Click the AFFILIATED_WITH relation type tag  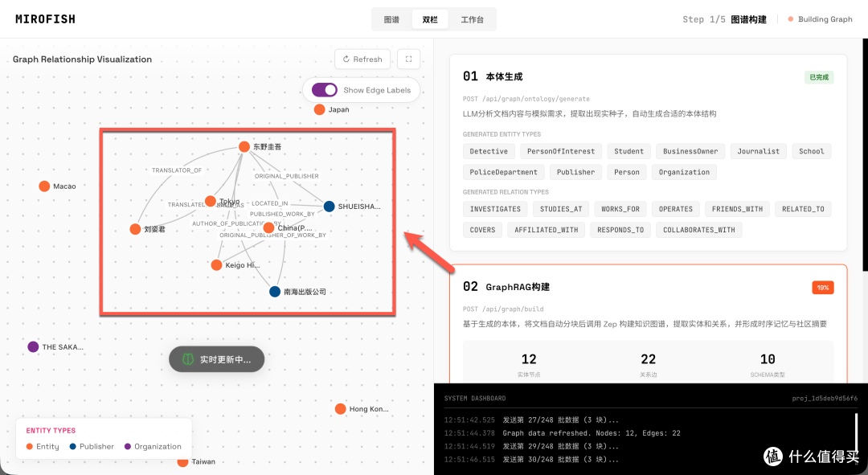547,230
